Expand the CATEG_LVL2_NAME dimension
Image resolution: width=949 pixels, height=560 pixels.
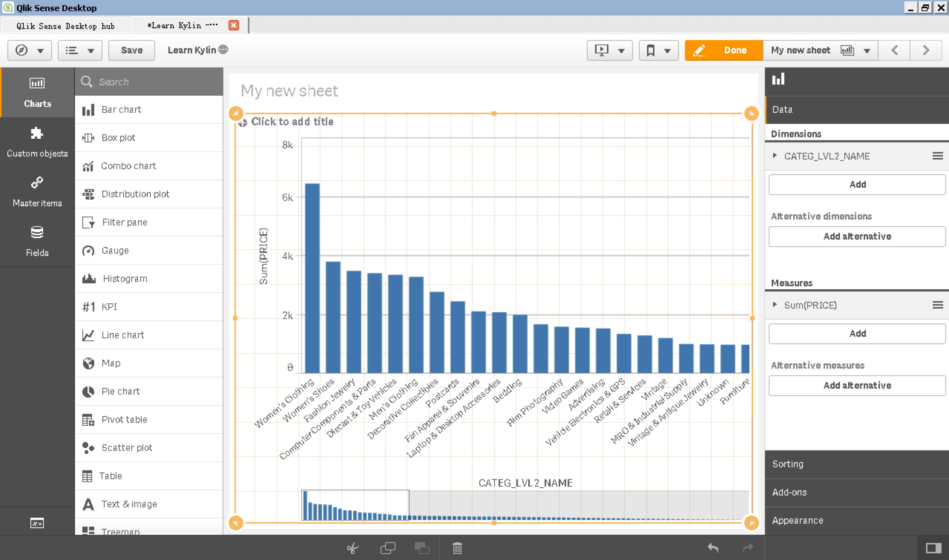[x=775, y=156]
